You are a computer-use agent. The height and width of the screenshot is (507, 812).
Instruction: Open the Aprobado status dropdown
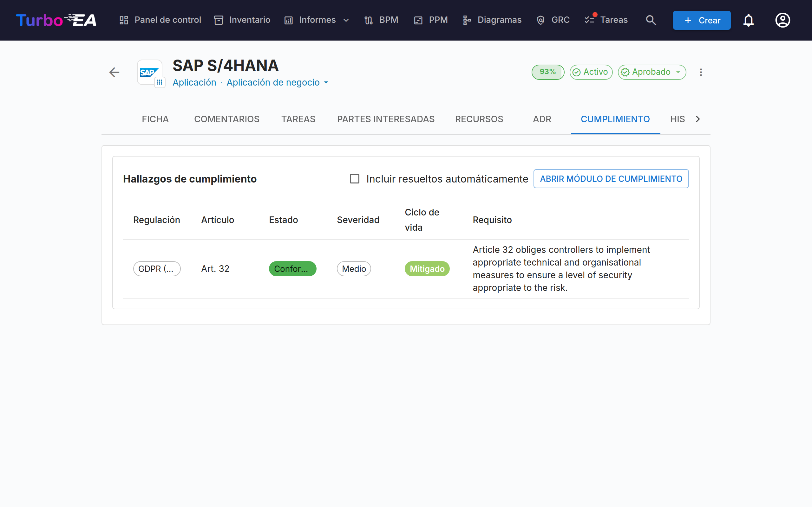click(x=652, y=72)
